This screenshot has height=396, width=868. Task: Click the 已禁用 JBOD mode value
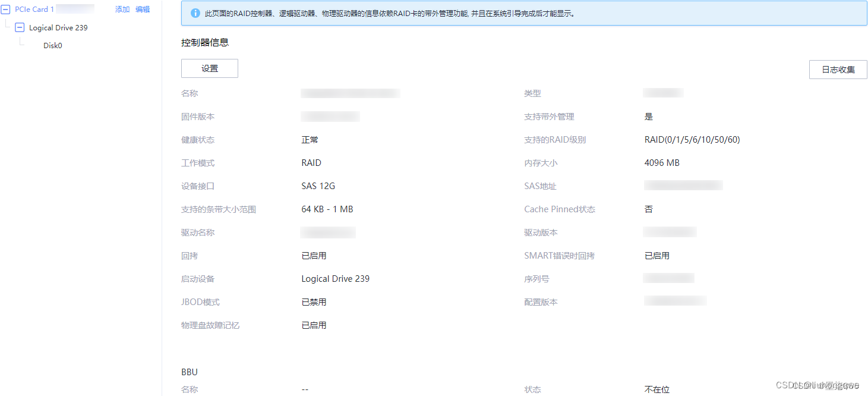tap(314, 302)
